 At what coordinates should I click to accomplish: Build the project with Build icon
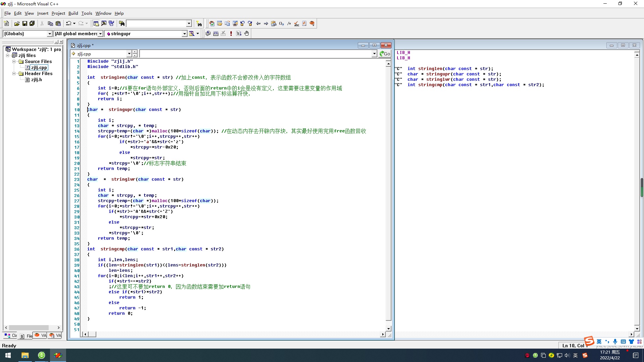(216, 34)
